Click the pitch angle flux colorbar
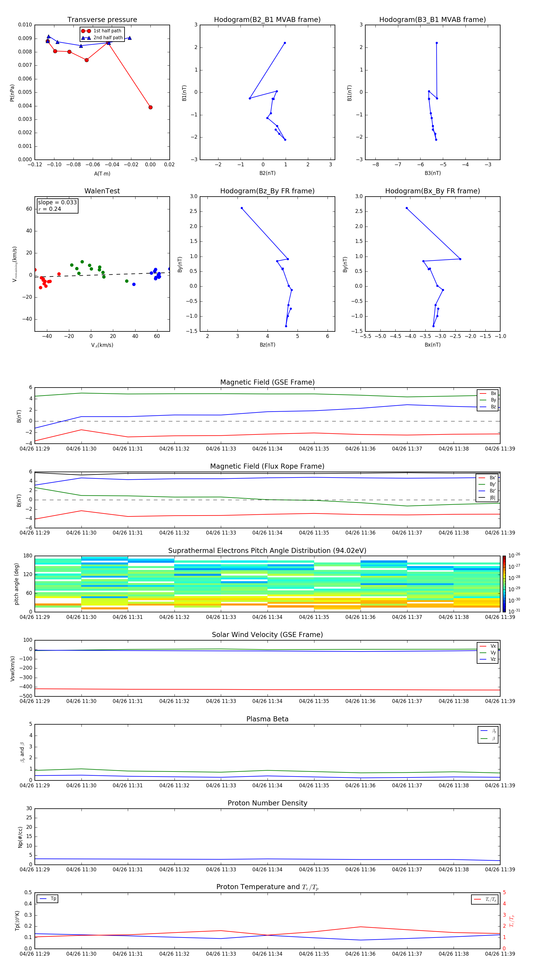535x980 pixels. tap(504, 584)
